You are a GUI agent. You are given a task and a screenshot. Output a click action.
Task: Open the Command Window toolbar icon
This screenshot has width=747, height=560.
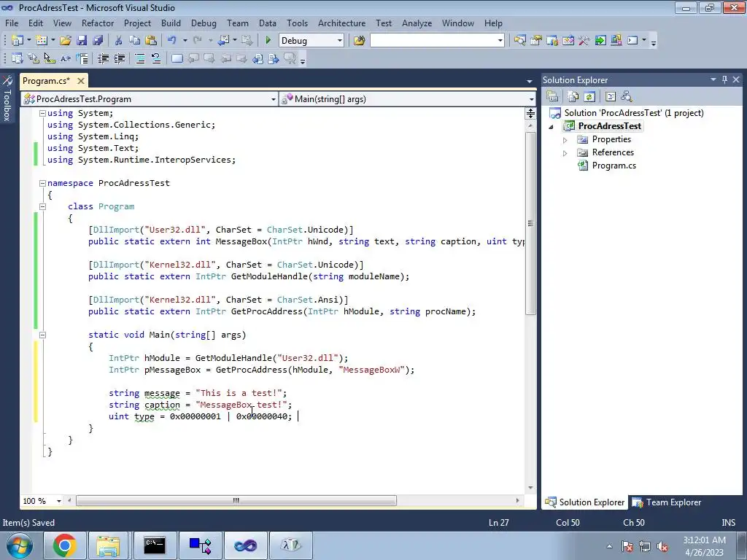pos(632,41)
